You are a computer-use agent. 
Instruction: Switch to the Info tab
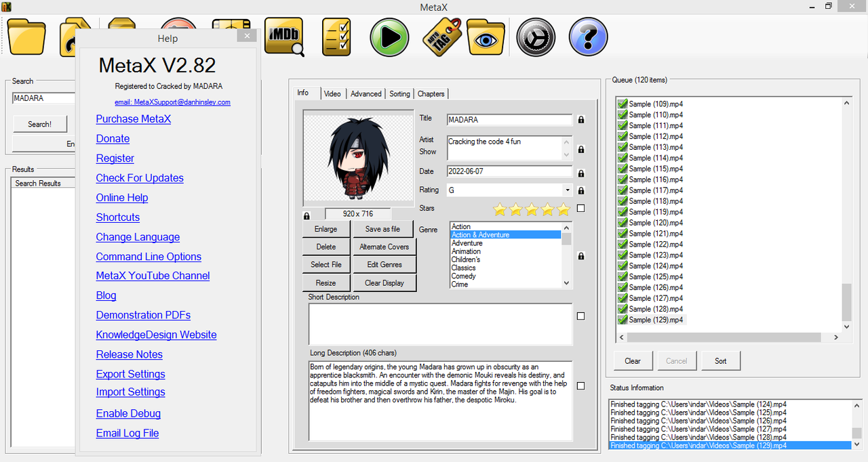[x=302, y=93]
